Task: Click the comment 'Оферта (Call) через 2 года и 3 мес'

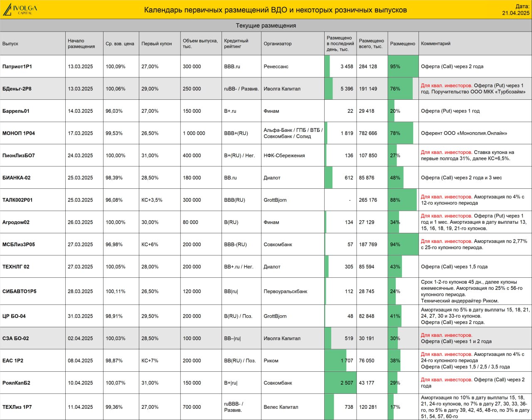Action: (461, 178)
